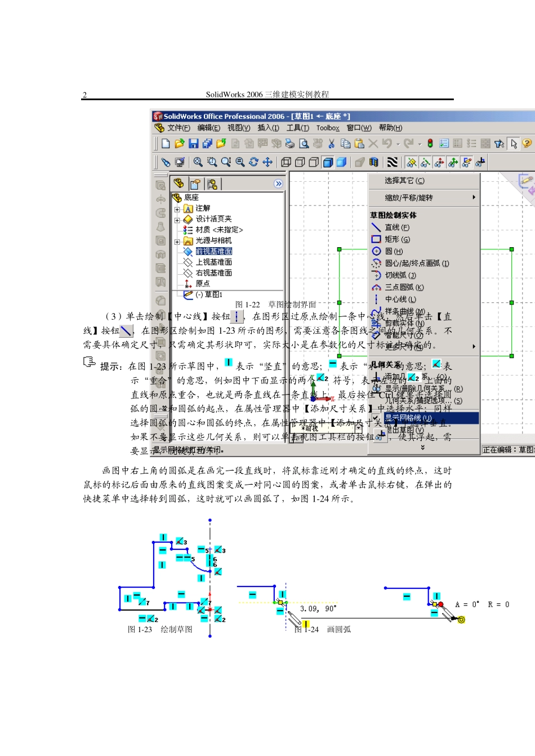Click the Wireframe display icon
The image size is (535, 756).
point(286,162)
